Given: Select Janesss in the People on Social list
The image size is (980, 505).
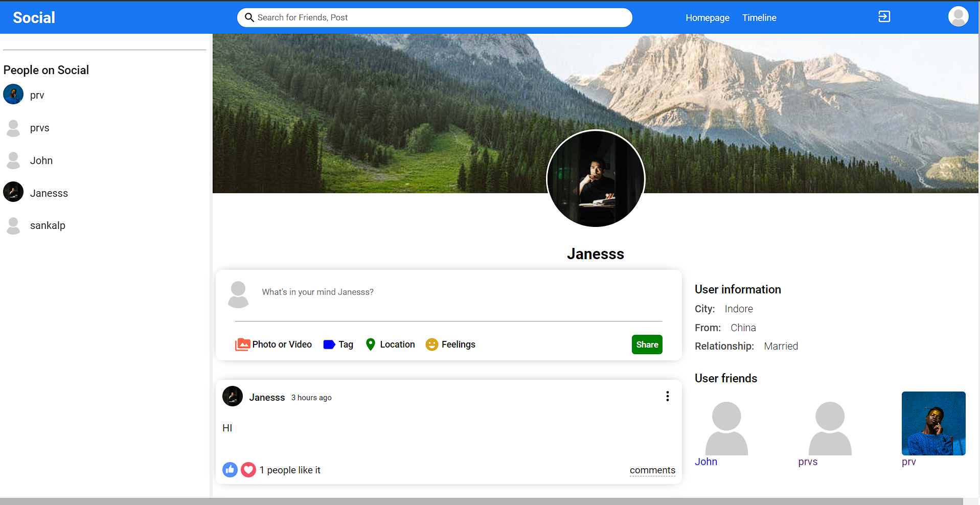Looking at the screenshot, I should (49, 193).
